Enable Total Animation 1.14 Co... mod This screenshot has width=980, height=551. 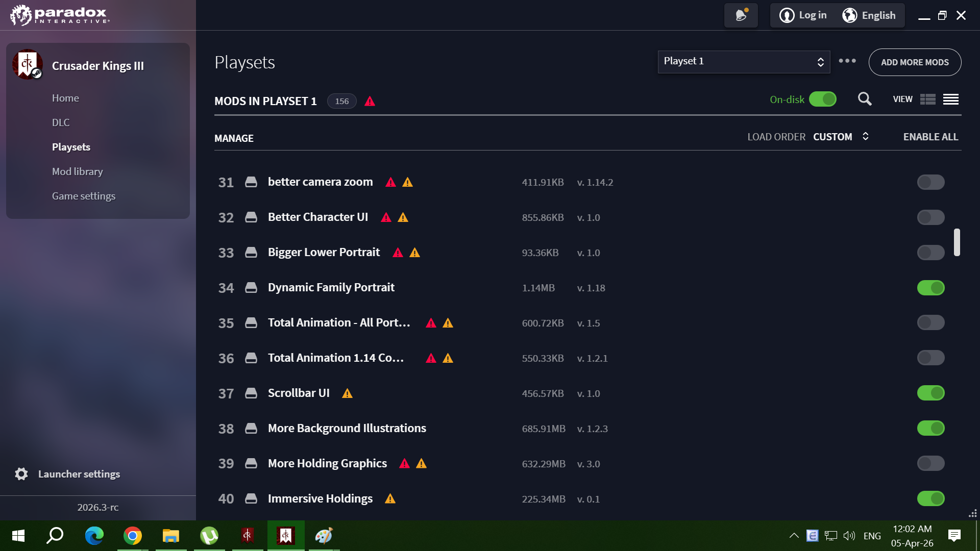tap(931, 358)
